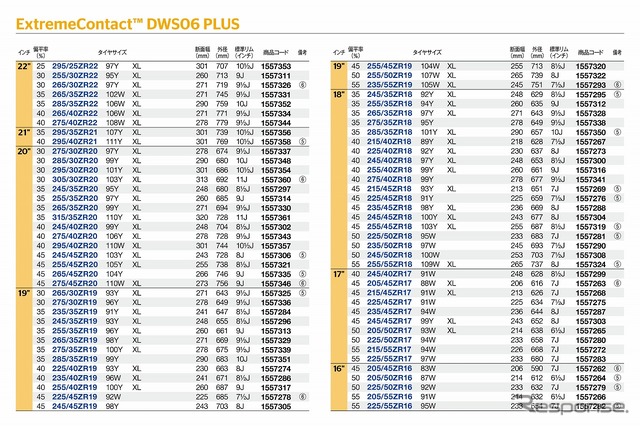Click product code 1557316
Screen dimensions: 640x426
click(x=591, y=170)
